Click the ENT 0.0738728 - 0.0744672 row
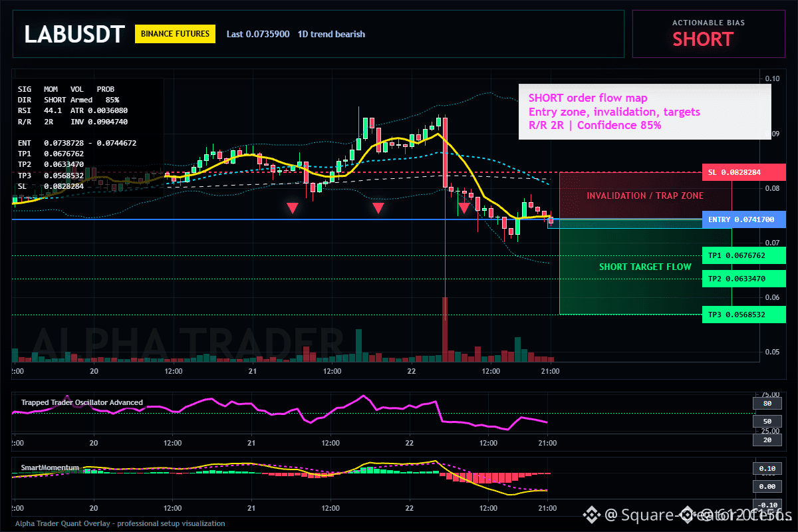The height and width of the screenshot is (532, 798). (77, 143)
